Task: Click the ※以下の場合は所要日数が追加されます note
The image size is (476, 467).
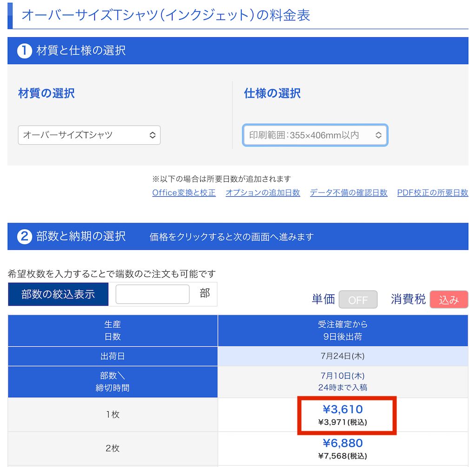Action: tap(222, 179)
